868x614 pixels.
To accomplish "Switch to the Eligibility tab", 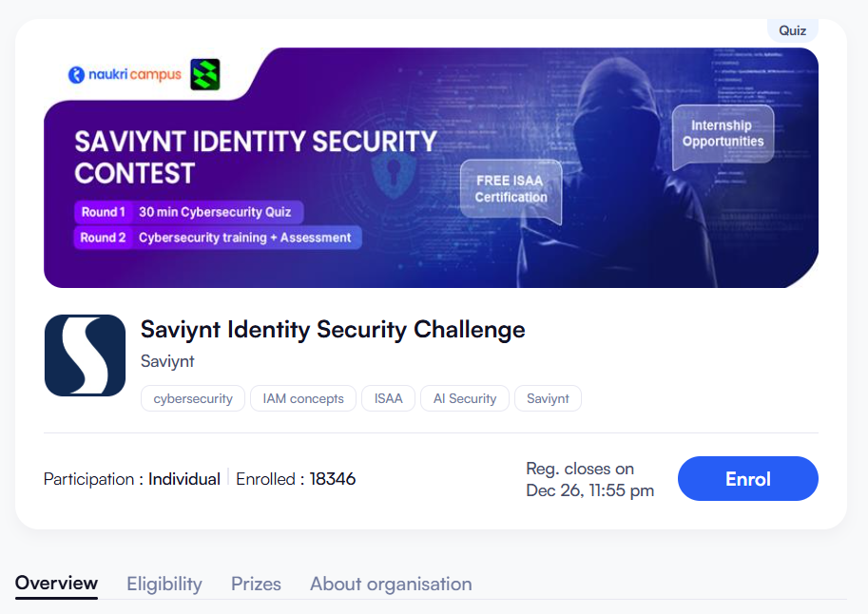I will 164,584.
